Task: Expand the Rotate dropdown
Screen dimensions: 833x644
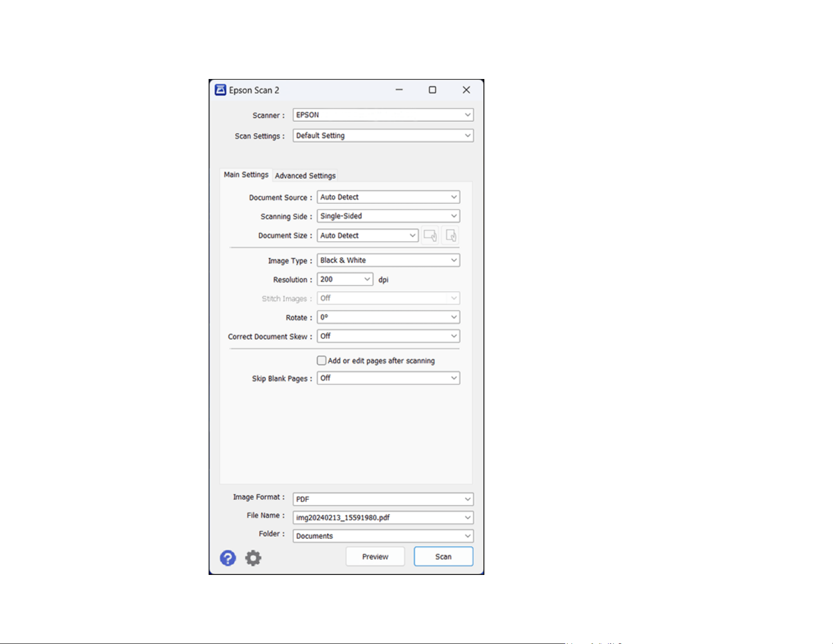Action: (388, 317)
